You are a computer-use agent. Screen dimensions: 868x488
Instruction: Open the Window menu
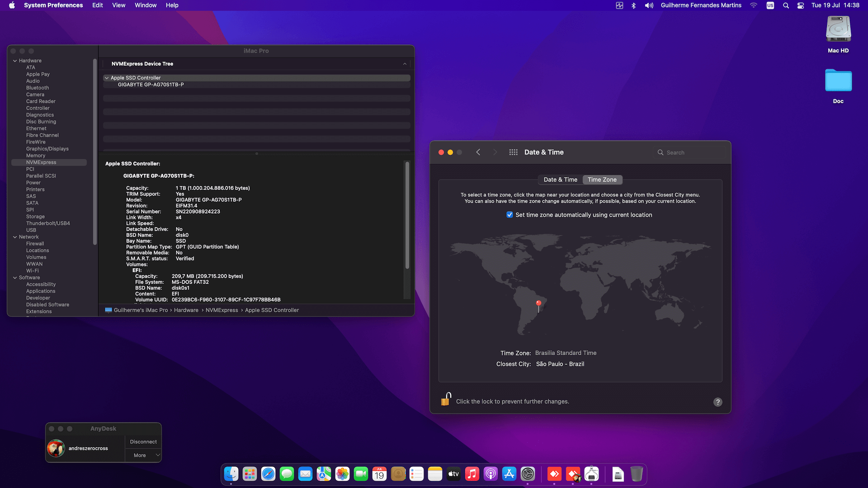pyautogui.click(x=146, y=5)
